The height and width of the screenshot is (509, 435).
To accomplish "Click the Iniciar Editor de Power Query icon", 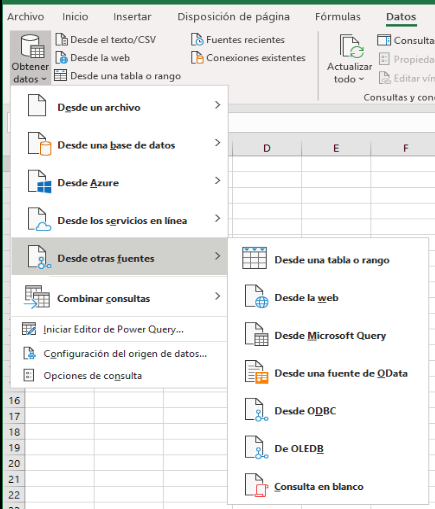I will (29, 329).
